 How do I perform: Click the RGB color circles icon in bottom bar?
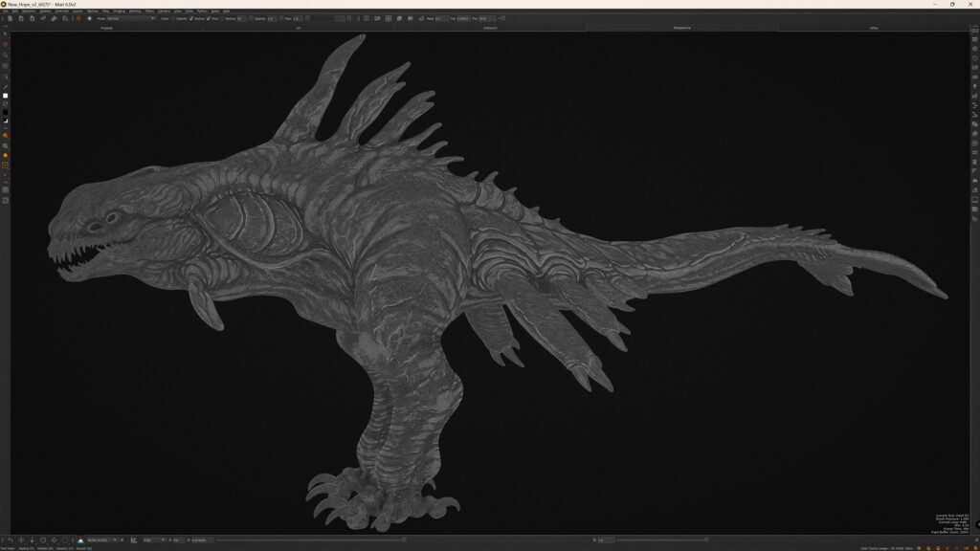tap(80, 540)
